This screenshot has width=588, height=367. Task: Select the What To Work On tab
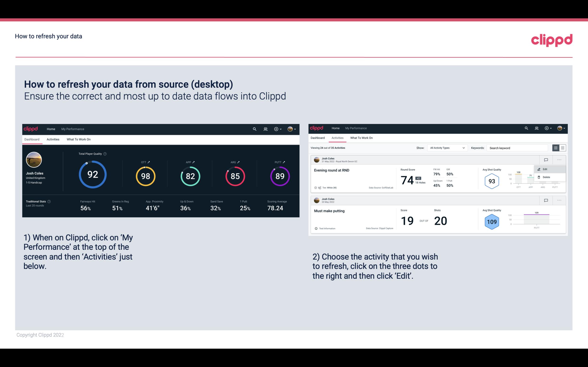pyautogui.click(x=78, y=139)
